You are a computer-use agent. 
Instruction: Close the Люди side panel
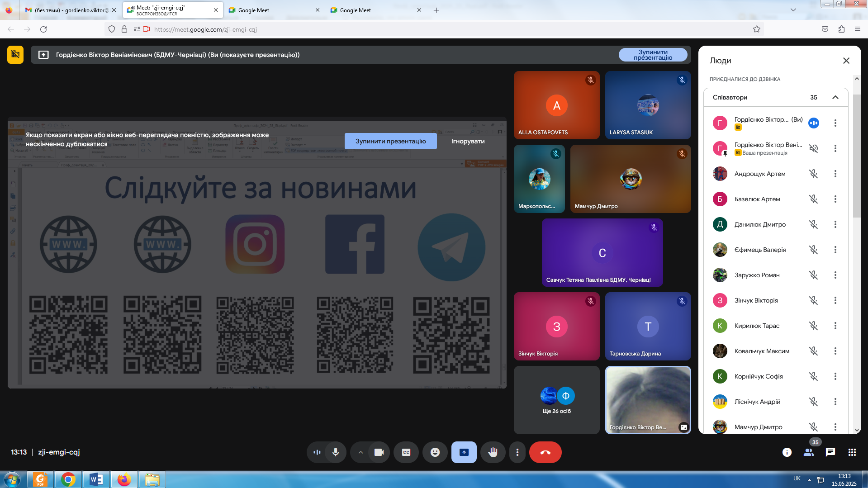tap(846, 61)
